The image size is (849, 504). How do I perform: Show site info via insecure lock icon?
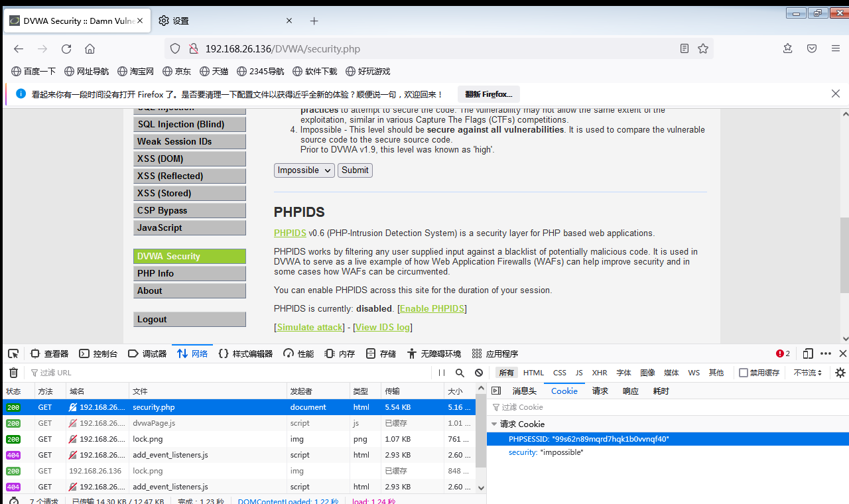click(193, 48)
